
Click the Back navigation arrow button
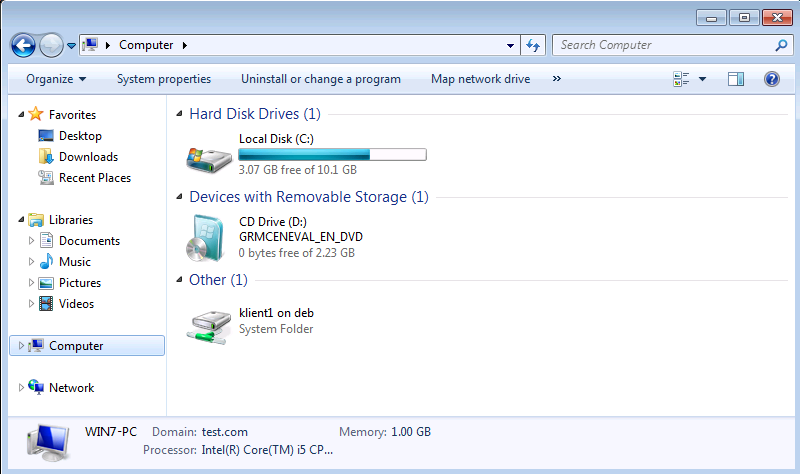tap(23, 45)
